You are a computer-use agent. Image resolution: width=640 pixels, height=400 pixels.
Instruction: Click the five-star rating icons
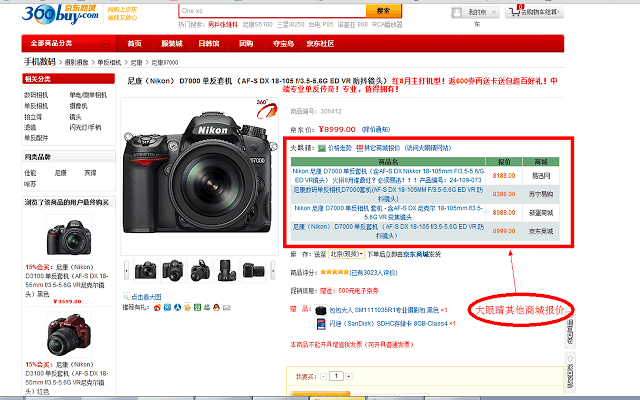pos(335,272)
